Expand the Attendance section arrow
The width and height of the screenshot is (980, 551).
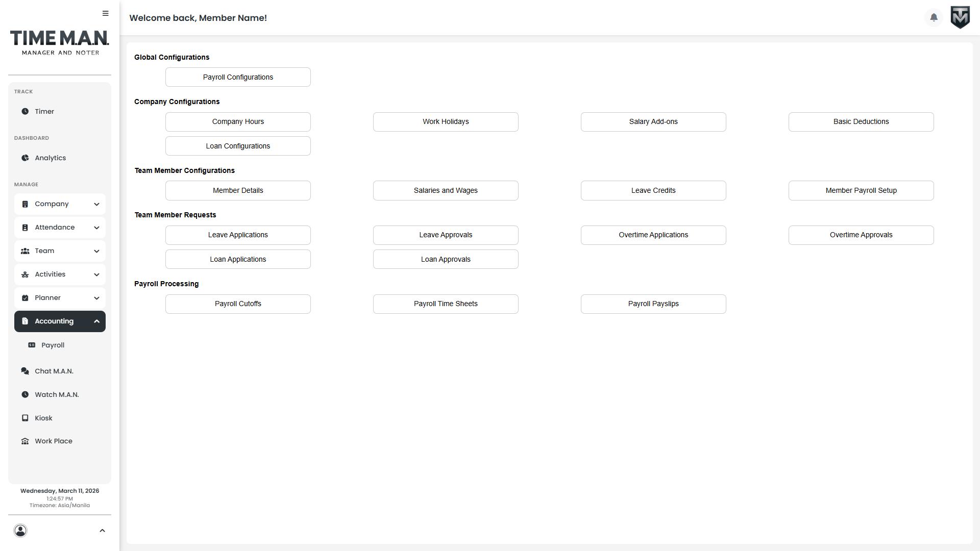click(96, 228)
